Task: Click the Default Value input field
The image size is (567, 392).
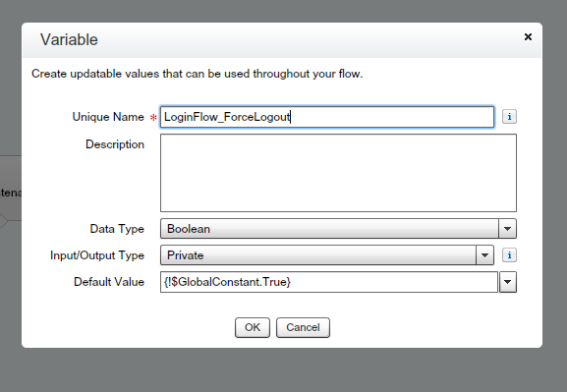Action: pyautogui.click(x=329, y=282)
